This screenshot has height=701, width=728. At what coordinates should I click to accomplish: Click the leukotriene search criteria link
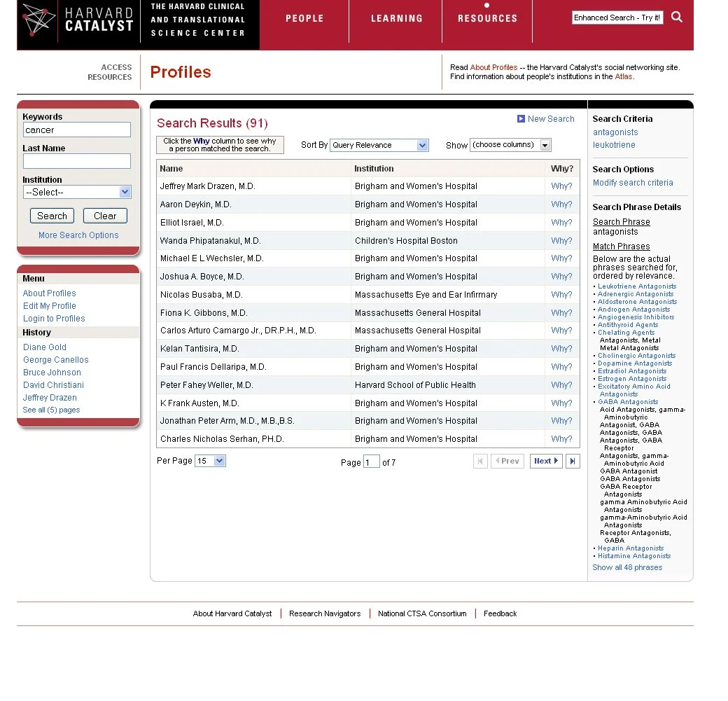click(x=614, y=145)
